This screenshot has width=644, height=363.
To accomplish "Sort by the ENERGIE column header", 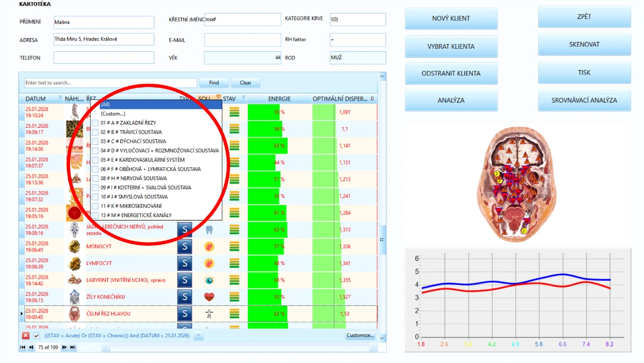I will click(x=279, y=98).
